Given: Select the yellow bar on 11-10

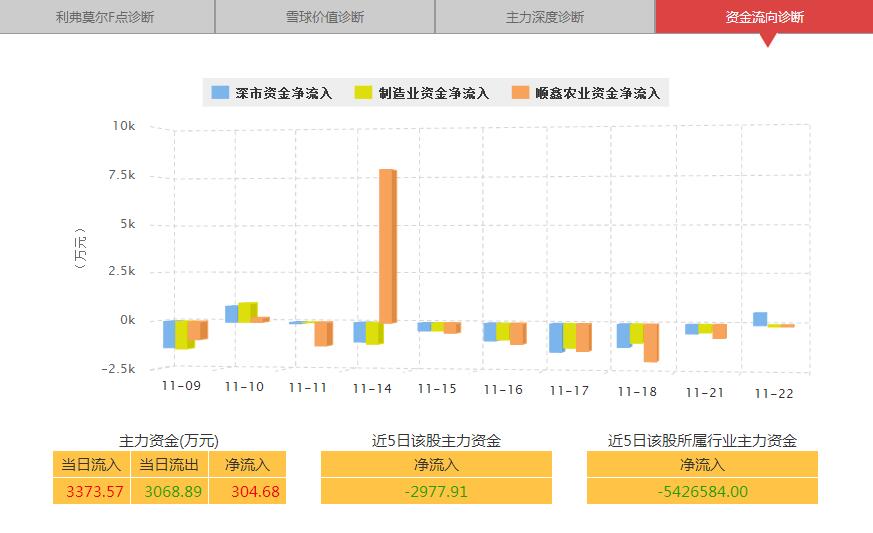Looking at the screenshot, I should (x=247, y=312).
